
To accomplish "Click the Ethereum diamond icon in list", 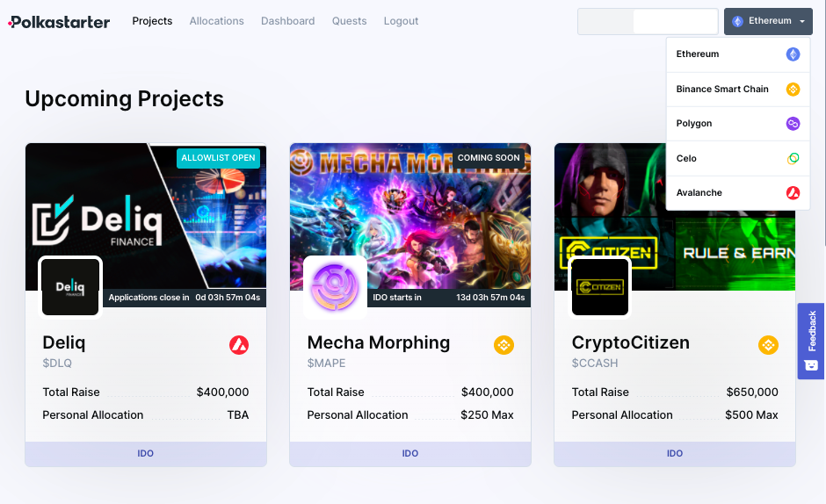I will pos(793,54).
